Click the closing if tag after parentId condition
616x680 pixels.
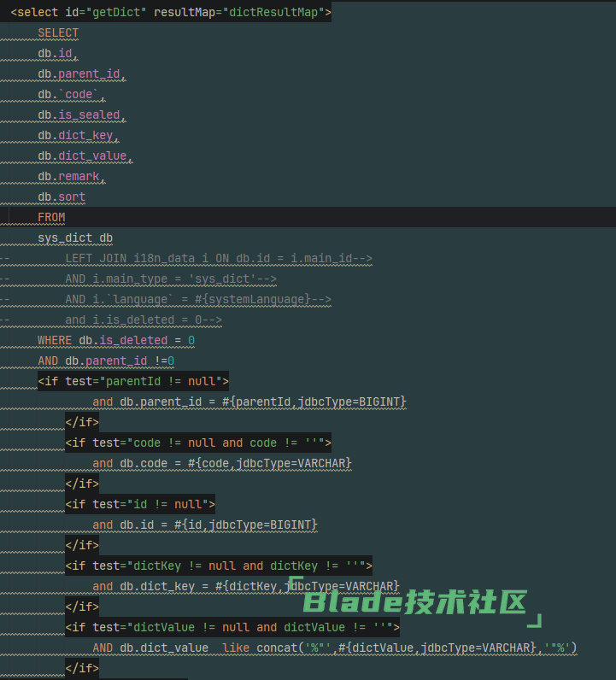(82, 422)
